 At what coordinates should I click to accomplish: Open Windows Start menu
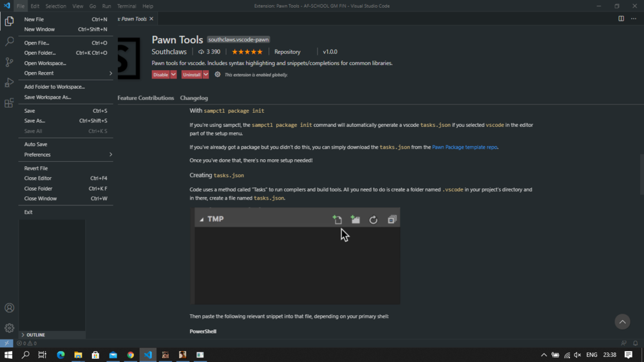8,355
